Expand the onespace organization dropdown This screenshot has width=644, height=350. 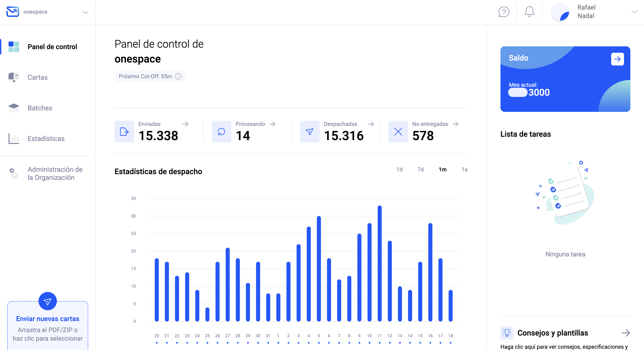point(85,12)
